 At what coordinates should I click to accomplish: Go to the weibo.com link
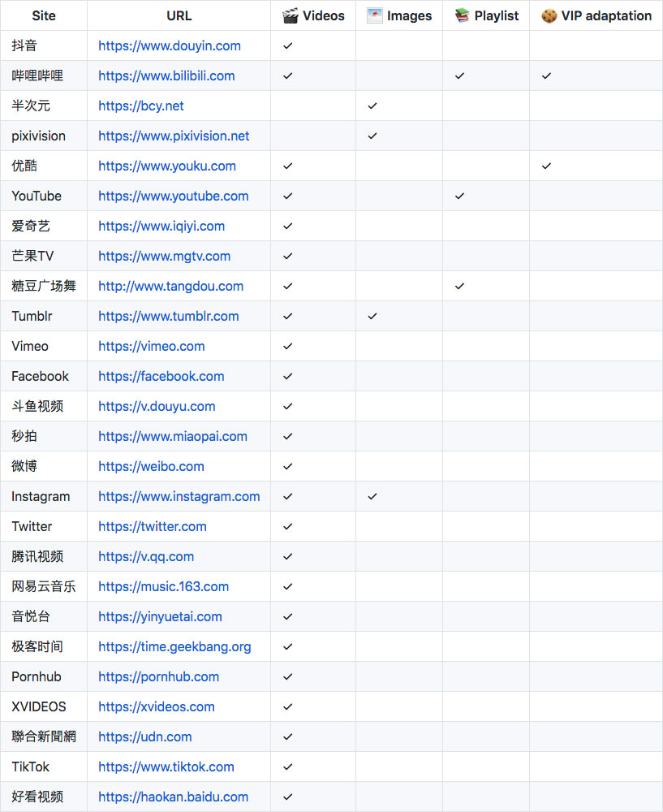coord(151,466)
